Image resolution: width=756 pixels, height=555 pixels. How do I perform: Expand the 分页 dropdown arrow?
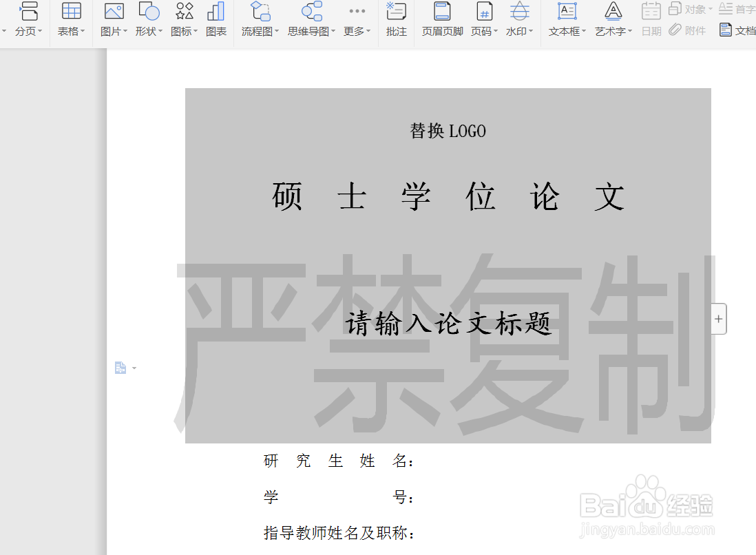pyautogui.click(x=39, y=31)
